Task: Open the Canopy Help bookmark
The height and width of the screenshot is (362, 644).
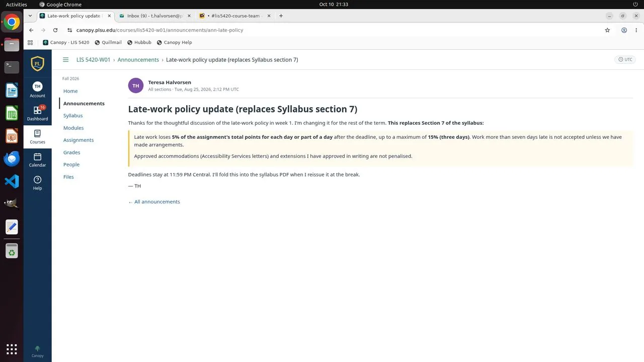Action: coord(174,43)
